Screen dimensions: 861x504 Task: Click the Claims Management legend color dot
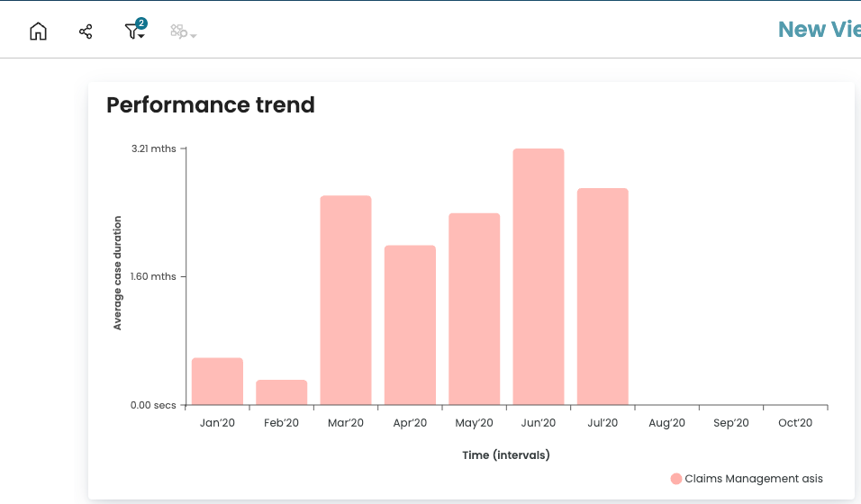(x=675, y=479)
